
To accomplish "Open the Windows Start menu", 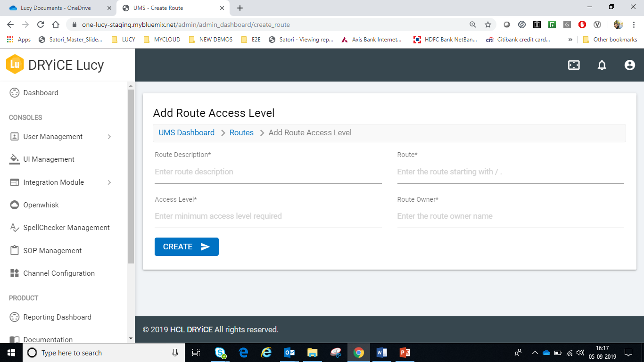I will coord(11,353).
